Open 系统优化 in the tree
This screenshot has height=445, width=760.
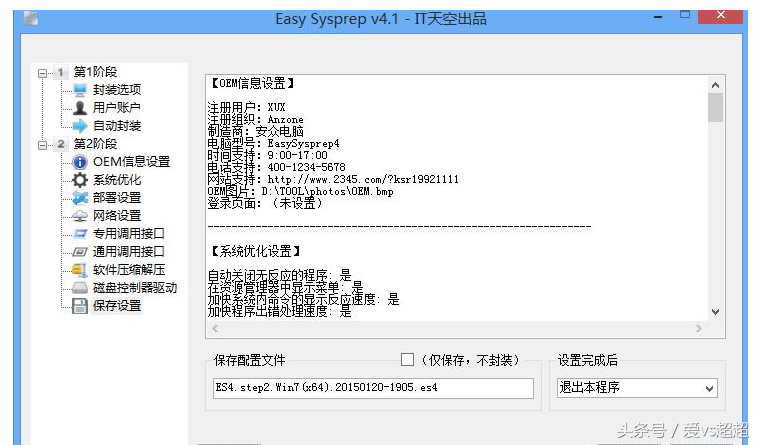[117, 180]
